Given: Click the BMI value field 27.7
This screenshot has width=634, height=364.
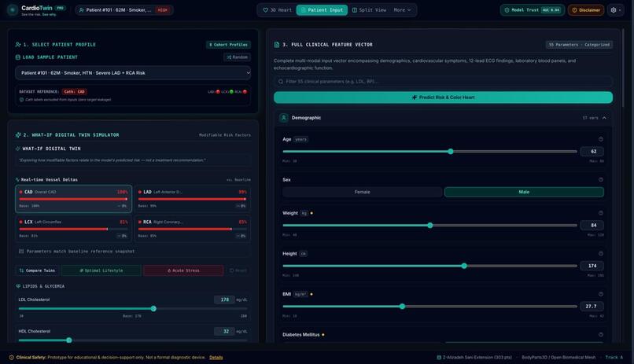Looking at the screenshot, I should [x=592, y=307].
